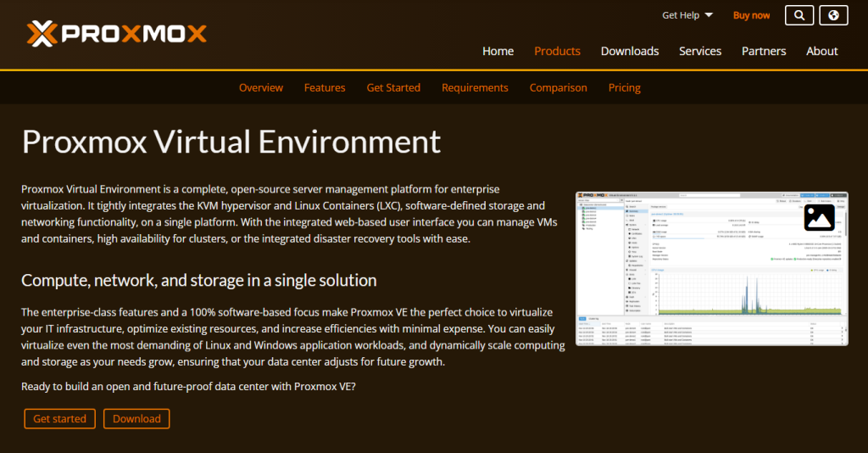Open the Services menu
Screen dimensions: 868x453
[x=699, y=51]
